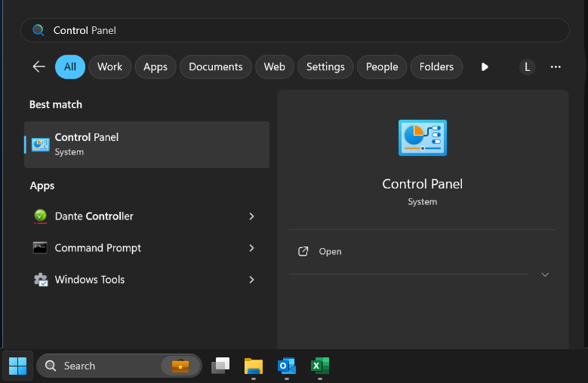Open Excel from the taskbar

320,366
